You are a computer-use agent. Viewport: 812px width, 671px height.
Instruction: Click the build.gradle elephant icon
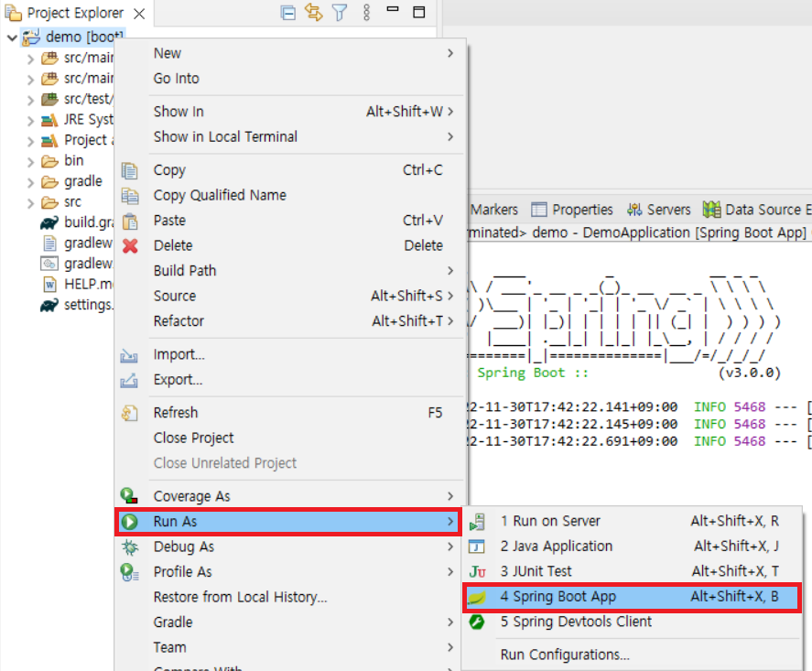[x=49, y=222]
